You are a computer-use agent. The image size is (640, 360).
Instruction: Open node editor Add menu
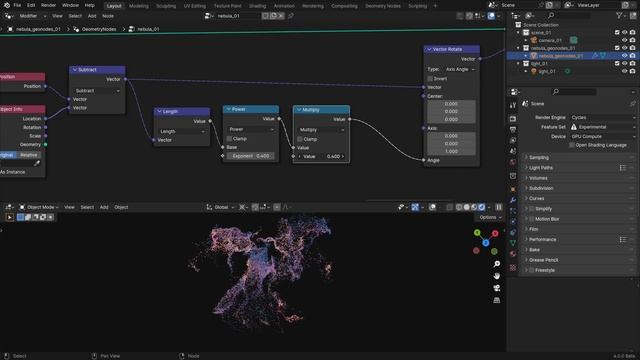click(92, 16)
